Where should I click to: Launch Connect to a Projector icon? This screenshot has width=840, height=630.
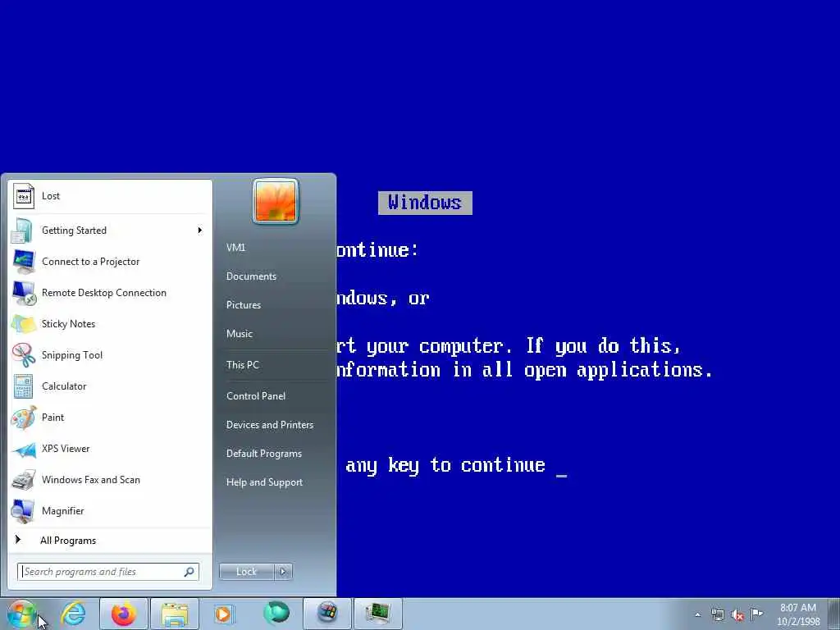click(23, 262)
